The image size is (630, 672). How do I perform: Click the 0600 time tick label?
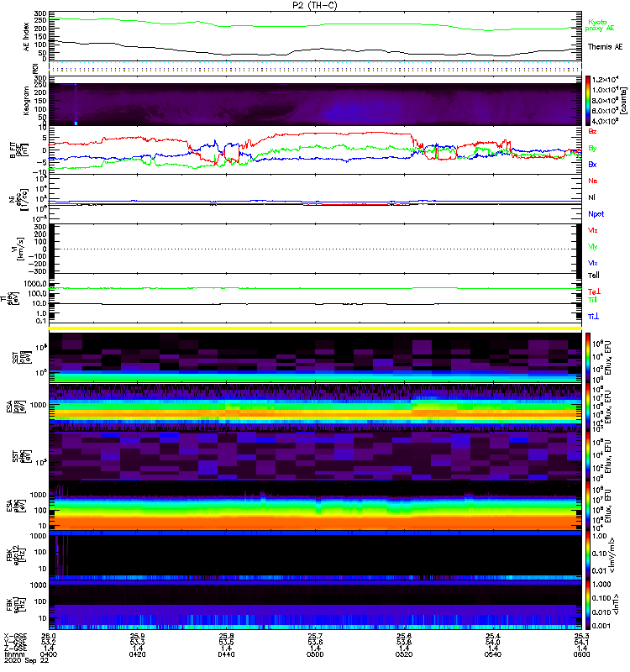pyautogui.click(x=581, y=654)
